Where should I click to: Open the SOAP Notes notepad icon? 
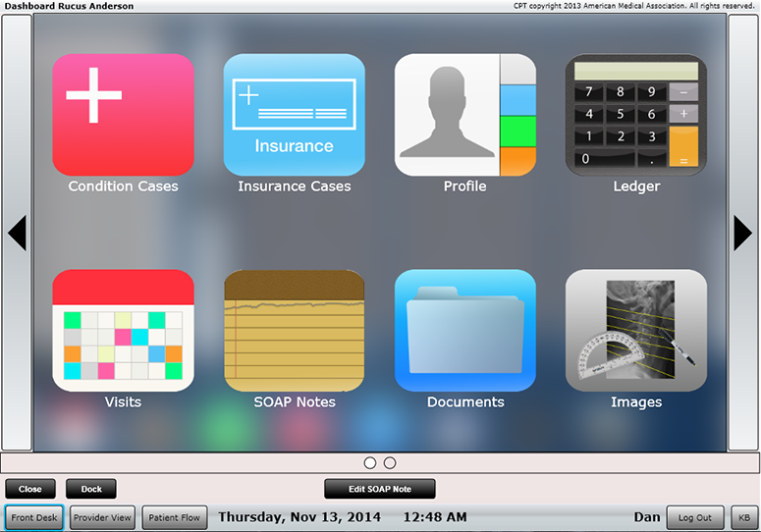tap(294, 331)
